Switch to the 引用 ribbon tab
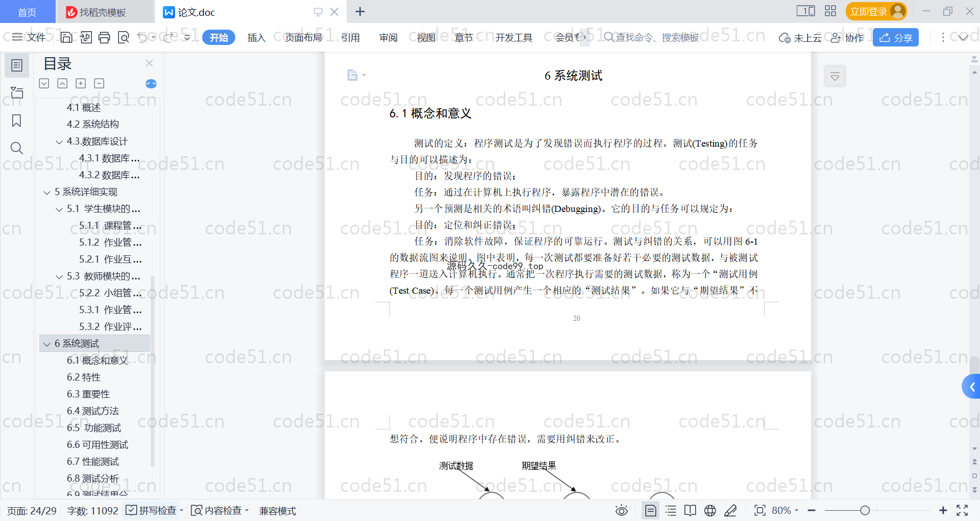980x521 pixels. tap(351, 37)
